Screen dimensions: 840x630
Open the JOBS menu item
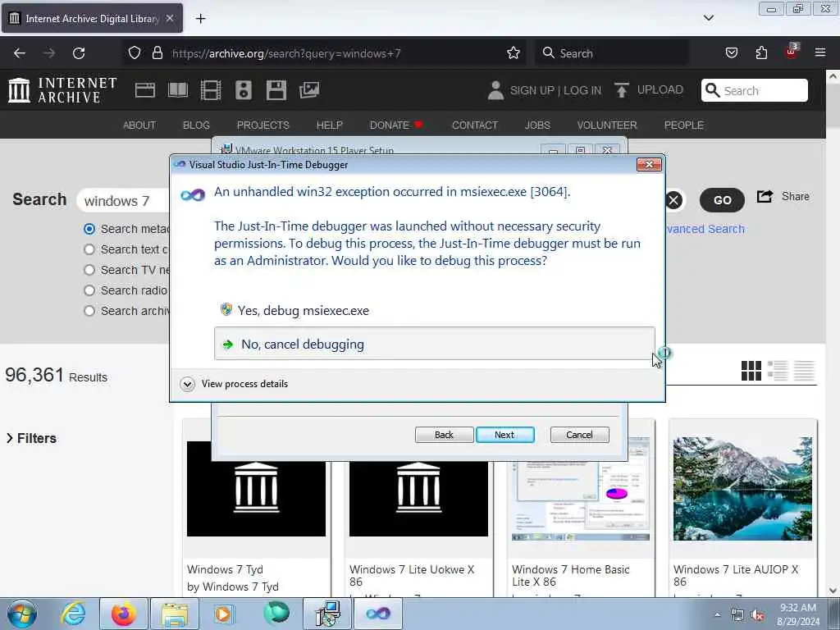[x=537, y=125]
